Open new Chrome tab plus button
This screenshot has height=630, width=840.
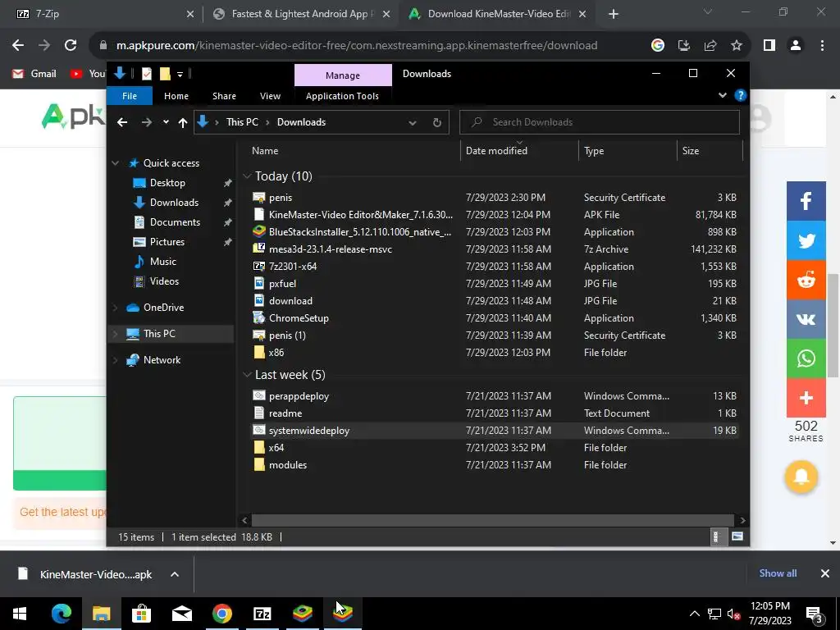point(614,14)
